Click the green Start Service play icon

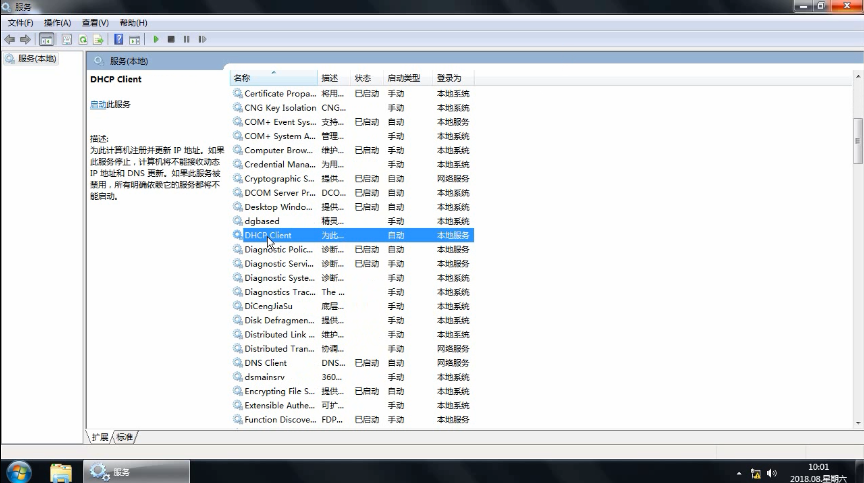pyautogui.click(x=156, y=39)
